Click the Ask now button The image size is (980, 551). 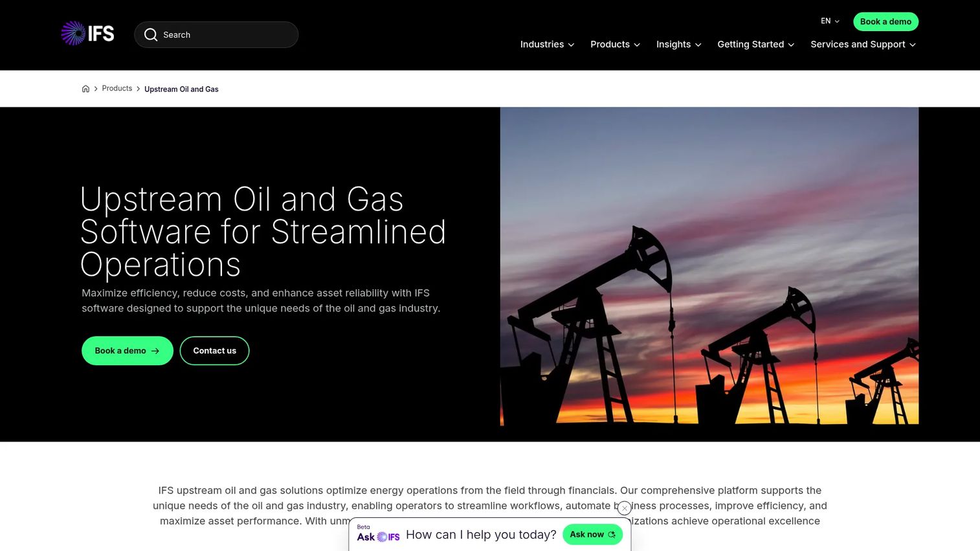[592, 535]
